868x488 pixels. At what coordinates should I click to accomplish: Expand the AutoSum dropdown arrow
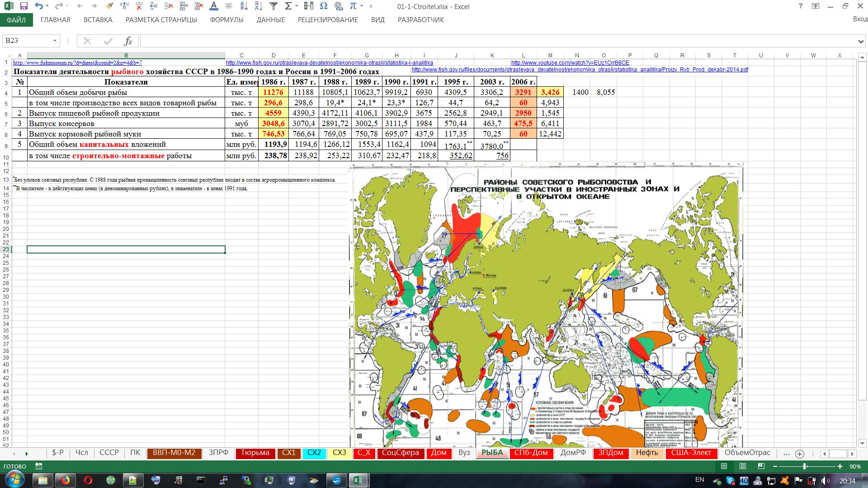coord(297,6)
